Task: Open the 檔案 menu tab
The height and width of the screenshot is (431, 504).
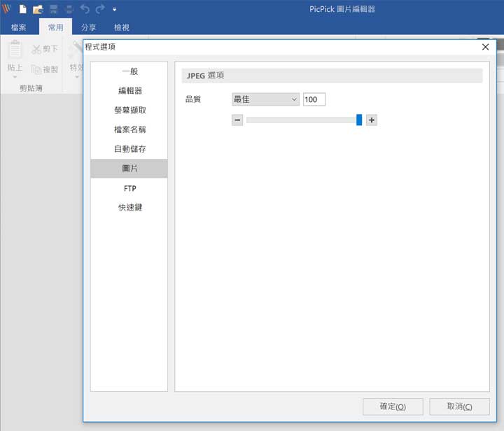Action: (x=19, y=27)
